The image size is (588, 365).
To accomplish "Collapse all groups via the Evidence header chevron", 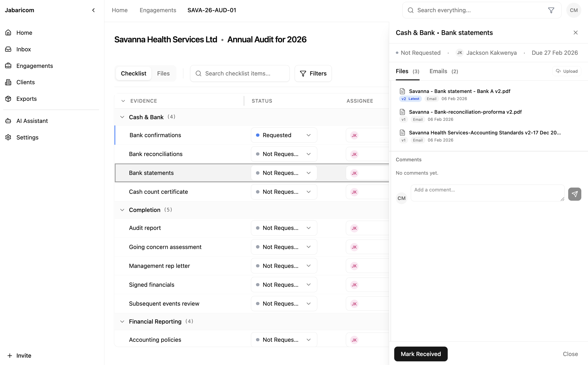I will coord(123,101).
